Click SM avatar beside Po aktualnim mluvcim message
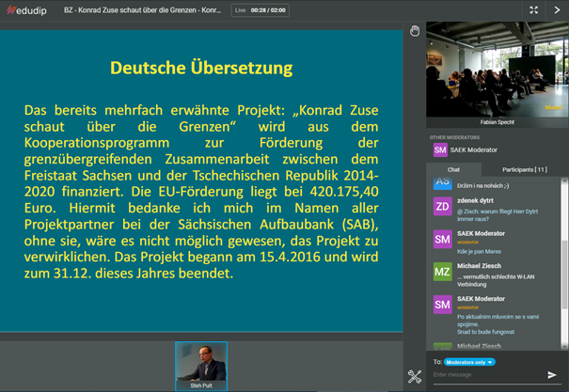 (442, 305)
